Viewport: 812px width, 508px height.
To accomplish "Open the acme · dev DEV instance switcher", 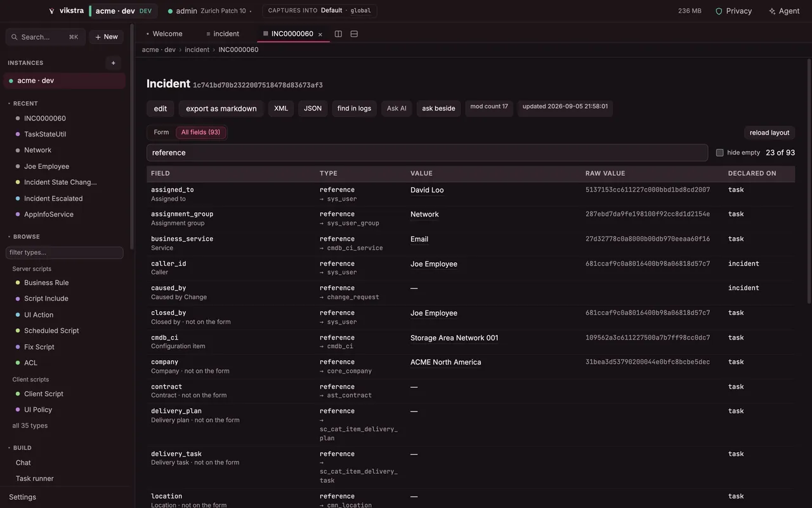I will pos(123,11).
